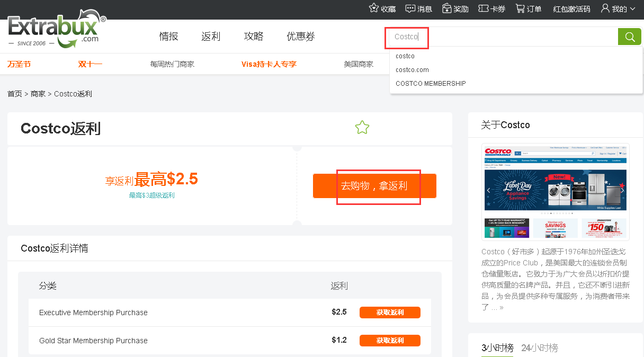644x357 pixels.
Task: Open the 返利 navigation menu item
Action: click(211, 37)
